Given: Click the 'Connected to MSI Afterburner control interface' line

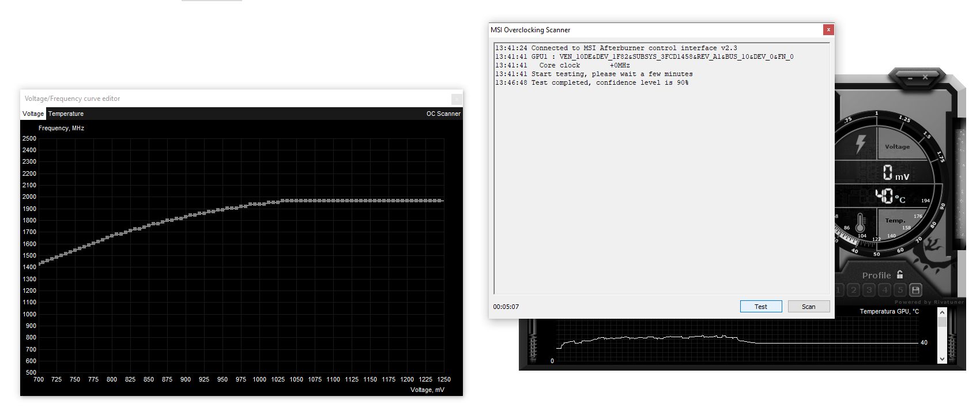Looking at the screenshot, I should [x=616, y=48].
